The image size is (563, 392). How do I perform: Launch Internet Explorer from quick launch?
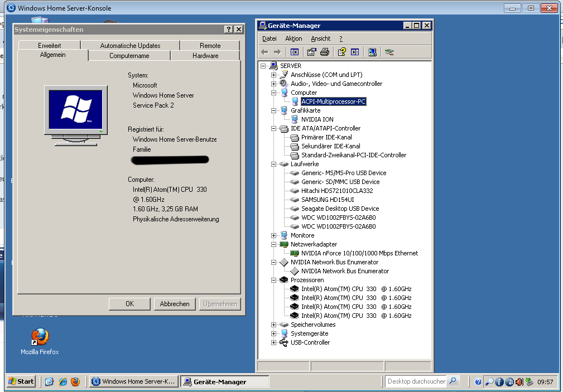[x=63, y=381]
